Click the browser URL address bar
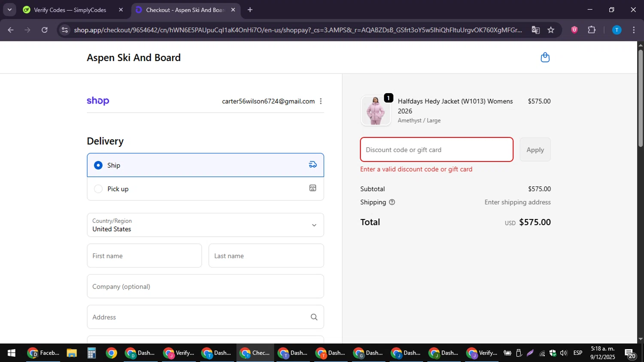Viewport: 644px width, 362px height. 298,30
